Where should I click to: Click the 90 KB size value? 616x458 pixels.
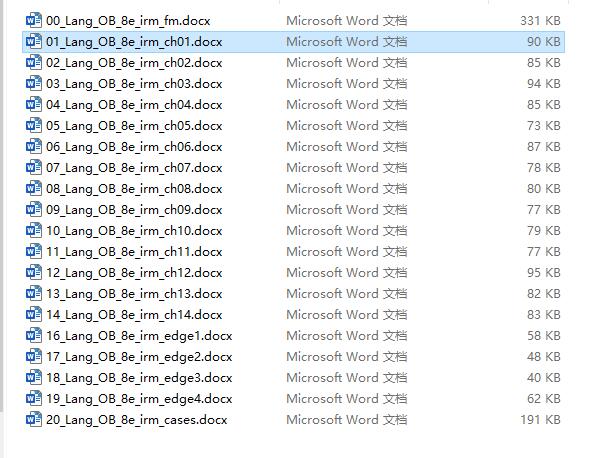(544, 41)
